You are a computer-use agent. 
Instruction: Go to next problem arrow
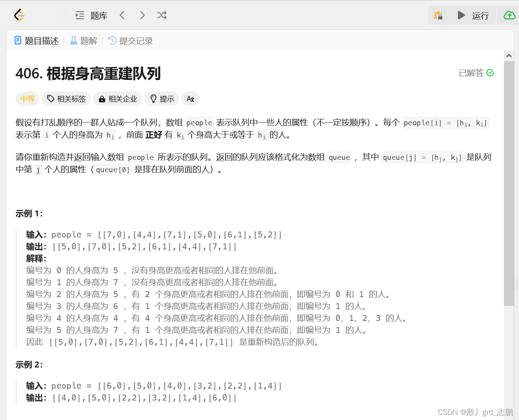pyautogui.click(x=142, y=15)
